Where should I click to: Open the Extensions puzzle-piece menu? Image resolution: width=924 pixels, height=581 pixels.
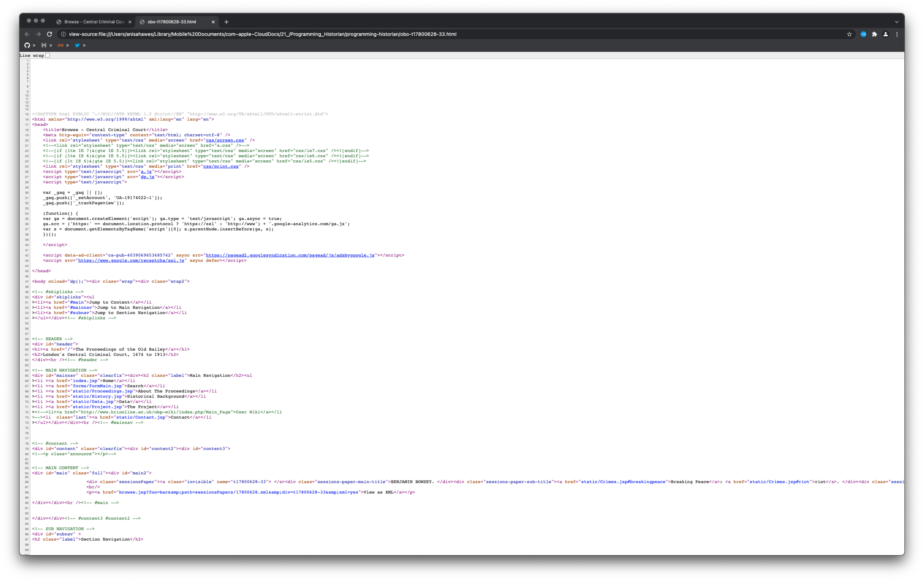(x=874, y=34)
